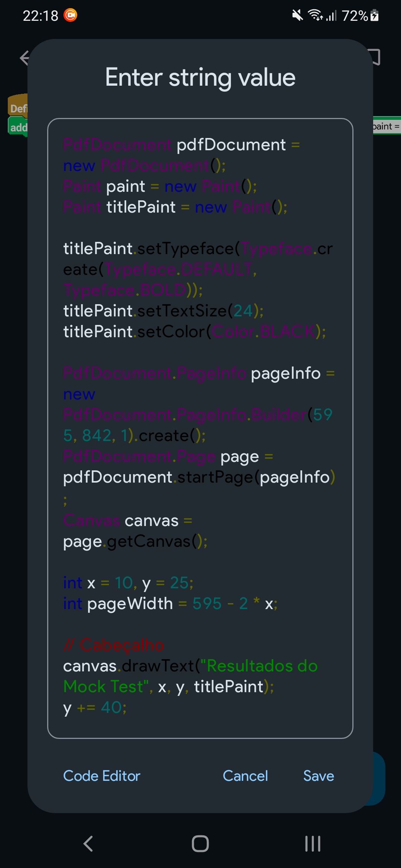Tap the Android home navigation button
Screen dimensions: 401x868
[200, 844]
